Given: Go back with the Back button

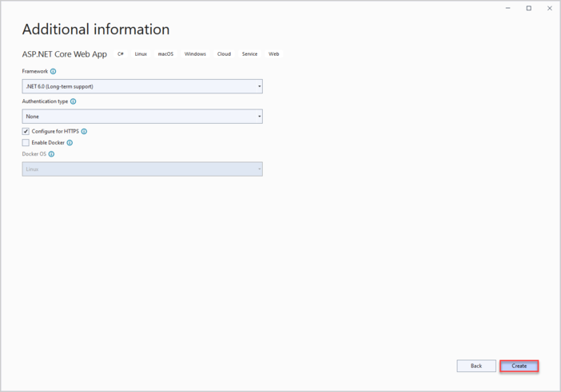Looking at the screenshot, I should pos(476,366).
